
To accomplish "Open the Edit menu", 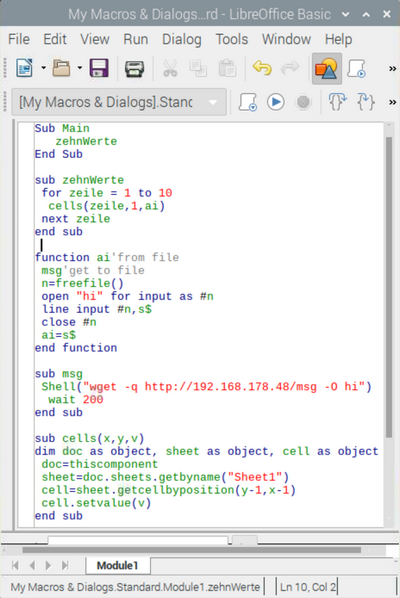I will tap(55, 39).
